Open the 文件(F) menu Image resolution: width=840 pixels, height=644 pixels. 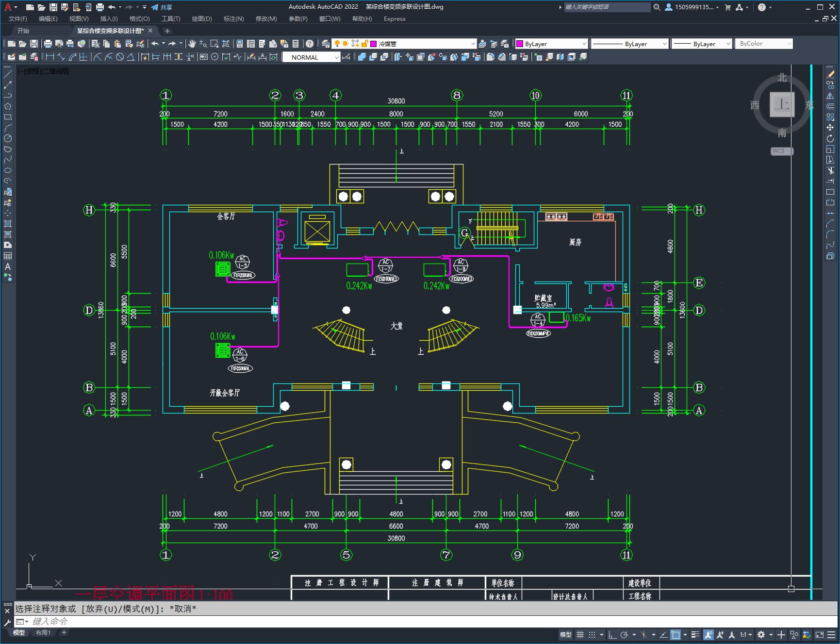tap(18, 19)
